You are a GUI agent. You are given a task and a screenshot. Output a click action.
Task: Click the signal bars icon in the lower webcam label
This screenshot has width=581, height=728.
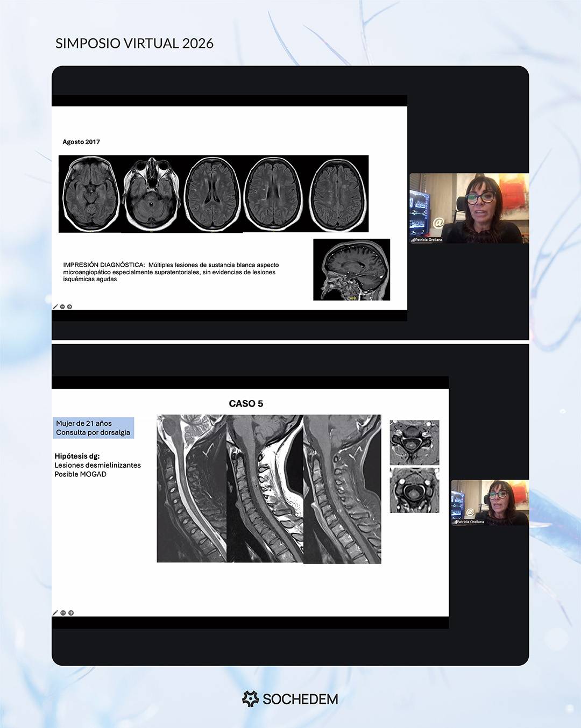pos(454,522)
